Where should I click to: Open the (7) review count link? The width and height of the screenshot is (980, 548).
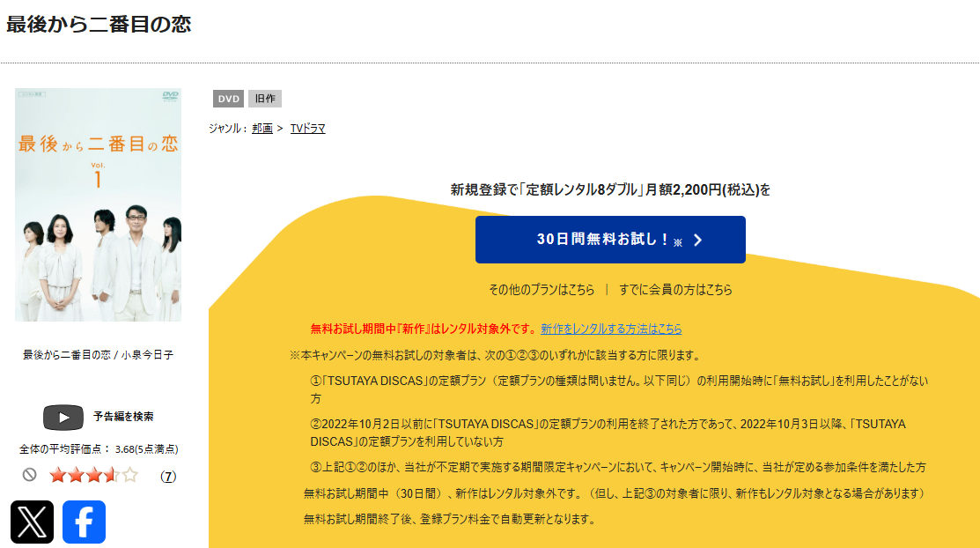click(x=168, y=476)
